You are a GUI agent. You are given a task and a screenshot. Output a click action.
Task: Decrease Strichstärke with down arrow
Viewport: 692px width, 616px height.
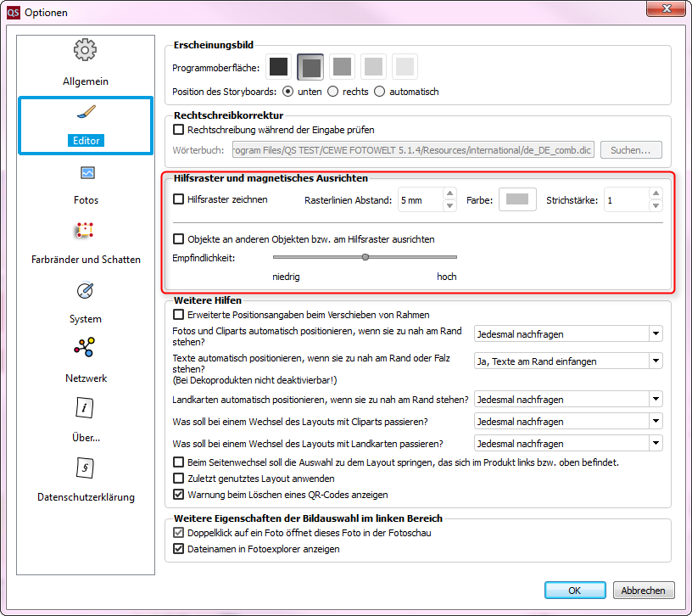pyautogui.click(x=656, y=205)
